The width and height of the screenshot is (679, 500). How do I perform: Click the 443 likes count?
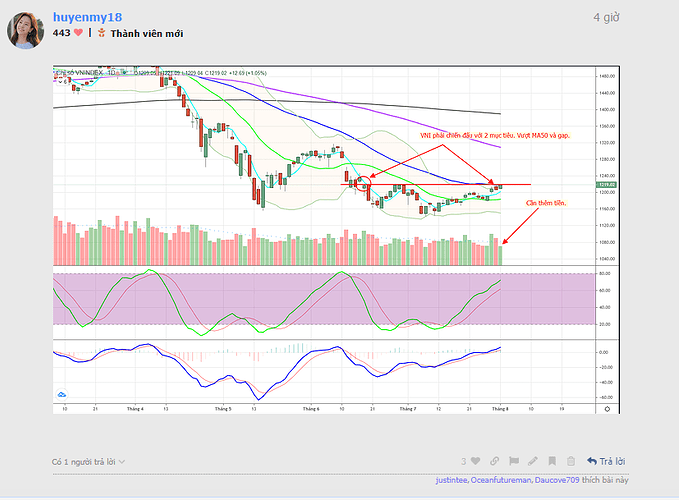click(x=61, y=33)
